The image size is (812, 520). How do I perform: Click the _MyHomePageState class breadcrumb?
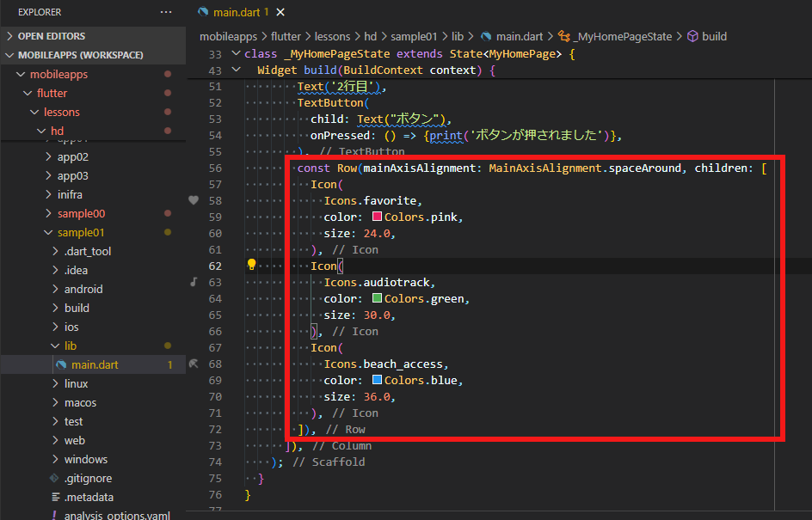[624, 36]
